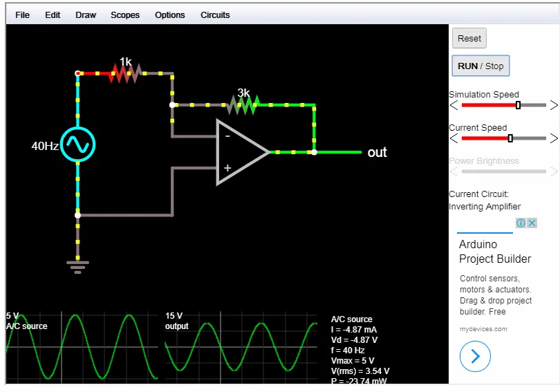Open the Scopes menu
The height and width of the screenshot is (392, 560).
point(125,15)
